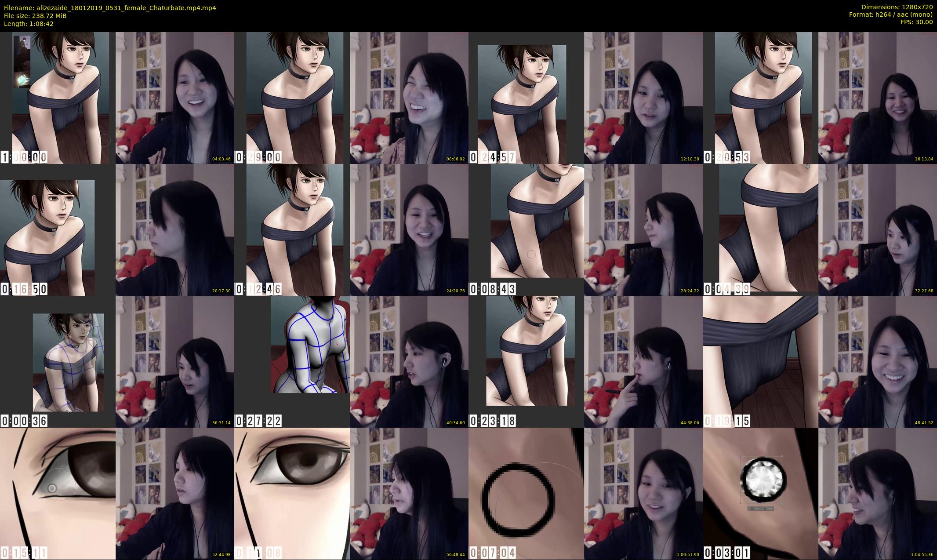Click the countdown timer reading 0:20:53

726,157
